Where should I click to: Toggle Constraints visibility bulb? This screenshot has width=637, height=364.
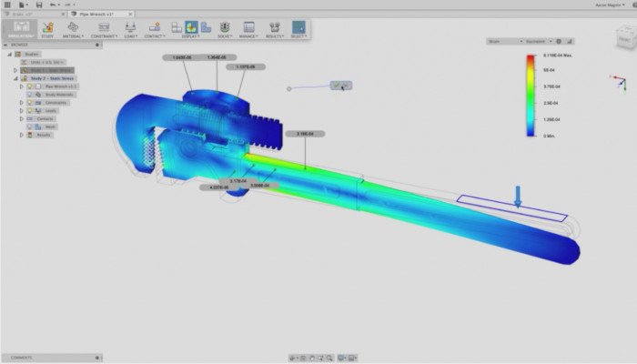30,103
